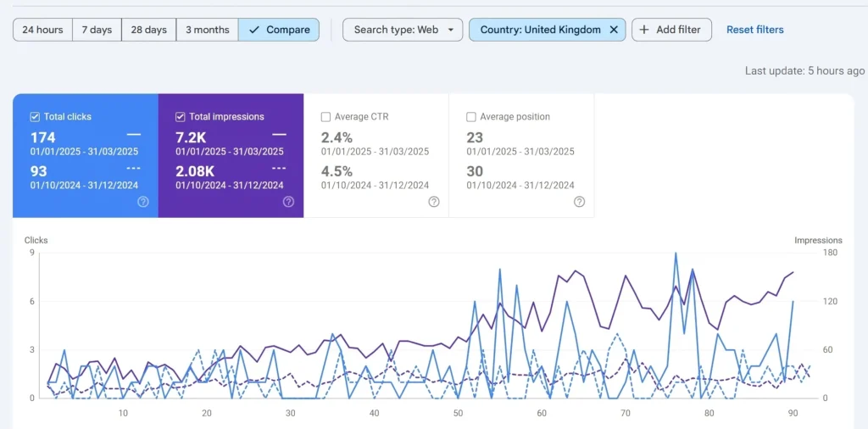Viewport: 868px width, 429px height.
Task: Uncheck the Total impressions checkbox
Action: tap(181, 117)
